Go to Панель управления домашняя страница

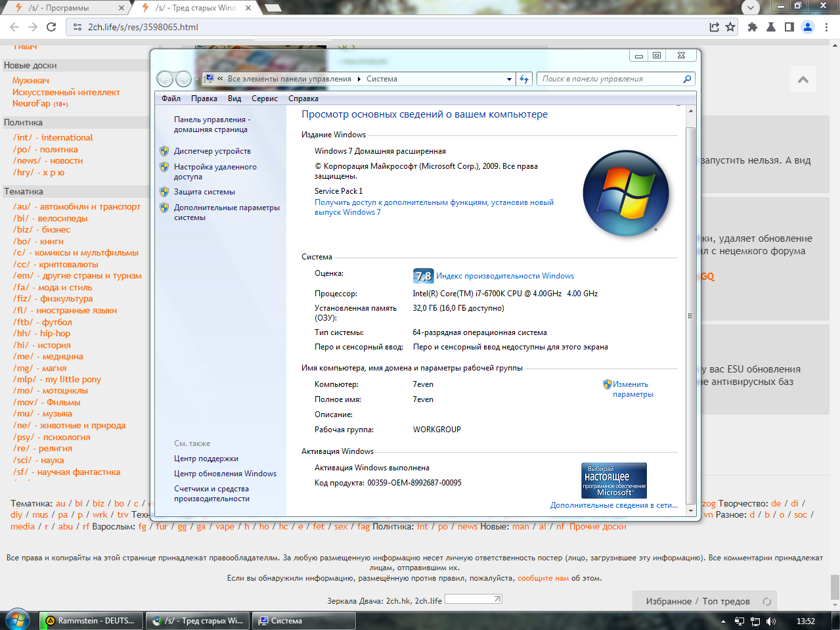coord(212,124)
